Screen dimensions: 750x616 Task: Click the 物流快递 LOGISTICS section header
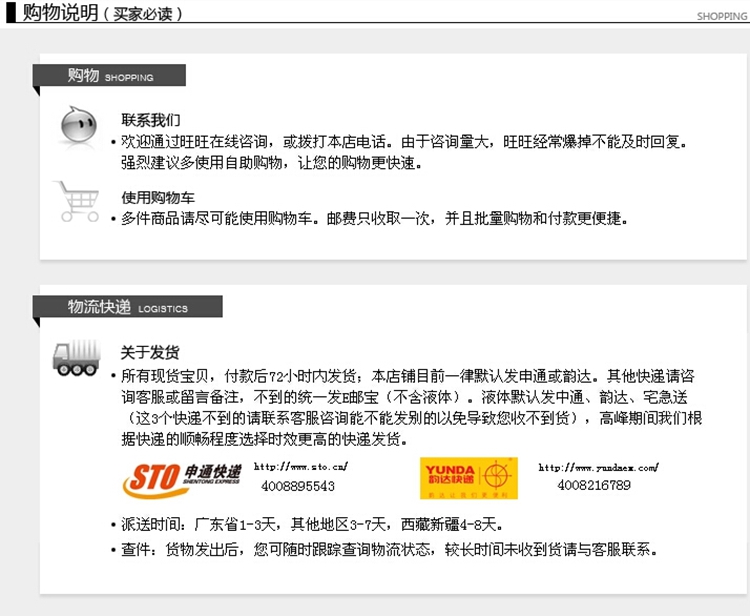pos(127,307)
